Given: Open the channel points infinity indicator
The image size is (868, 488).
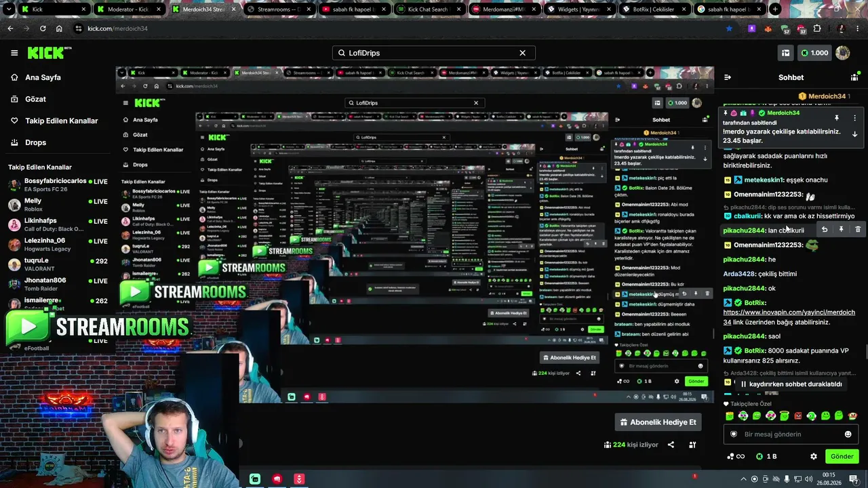Looking at the screenshot, I should pyautogui.click(x=736, y=457).
